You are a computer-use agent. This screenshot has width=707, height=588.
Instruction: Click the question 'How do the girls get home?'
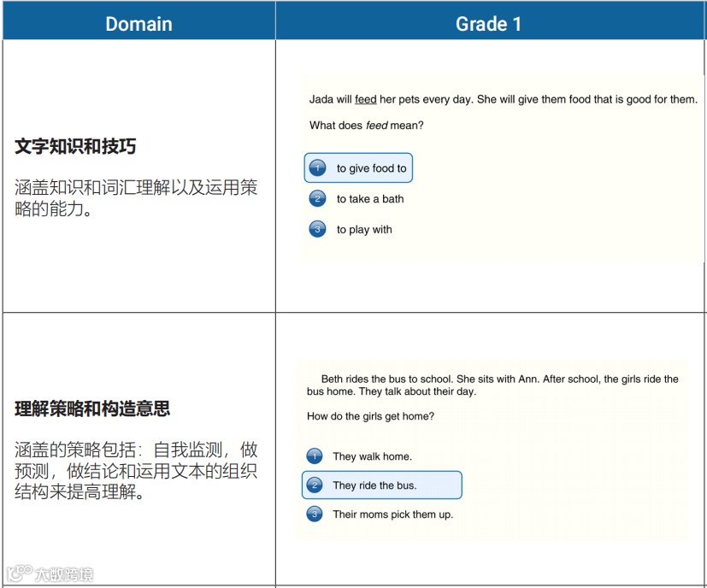[370, 416]
